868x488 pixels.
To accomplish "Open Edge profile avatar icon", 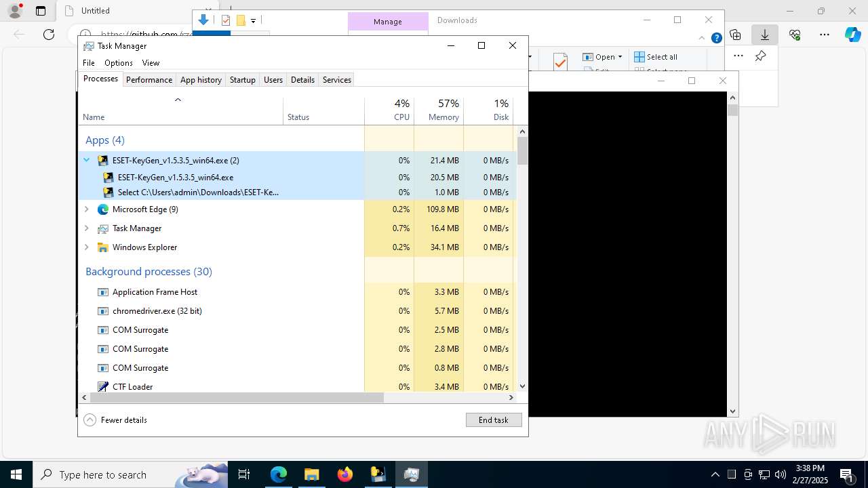I will point(15,11).
